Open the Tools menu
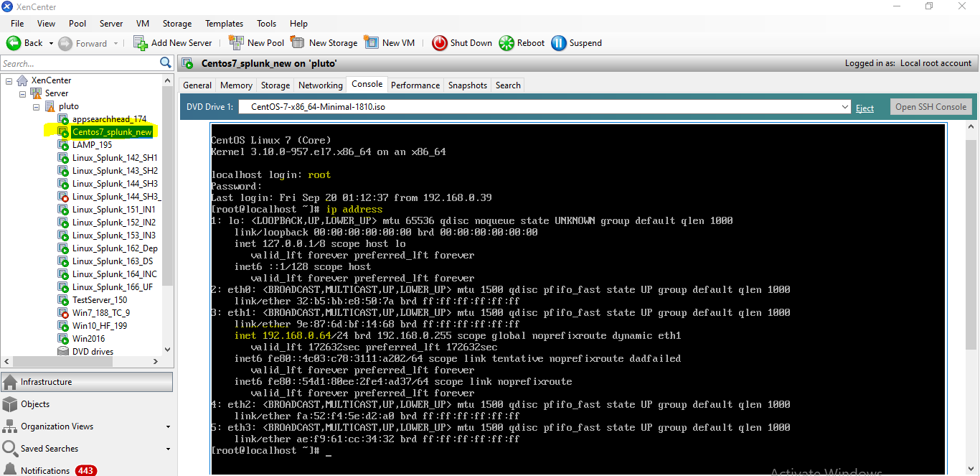This screenshot has width=980, height=476. (266, 24)
